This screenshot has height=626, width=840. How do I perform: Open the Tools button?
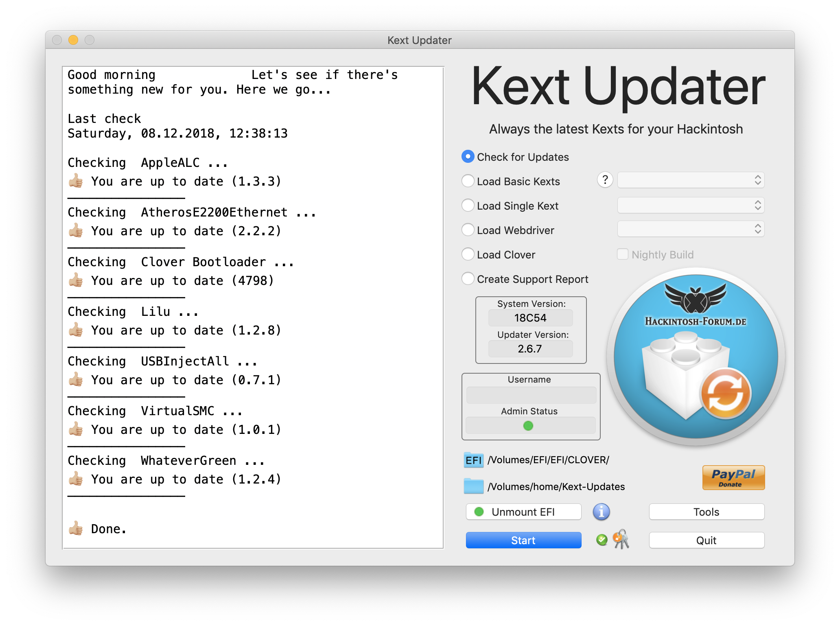(x=707, y=512)
